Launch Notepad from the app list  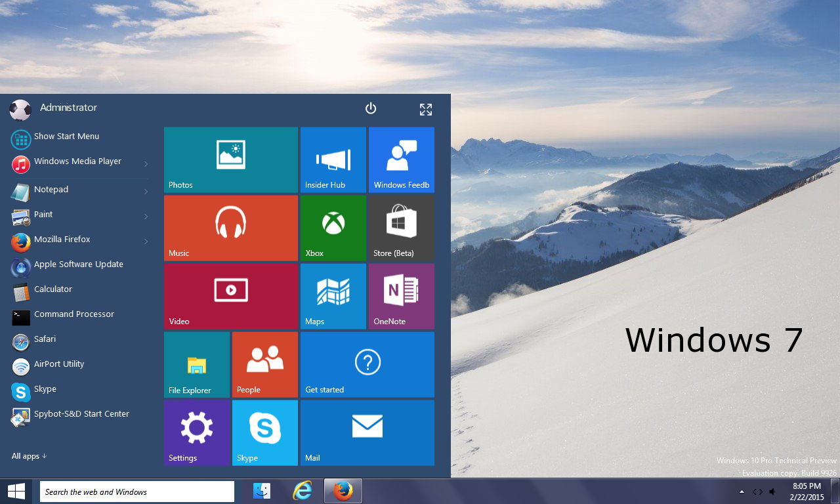click(79, 192)
